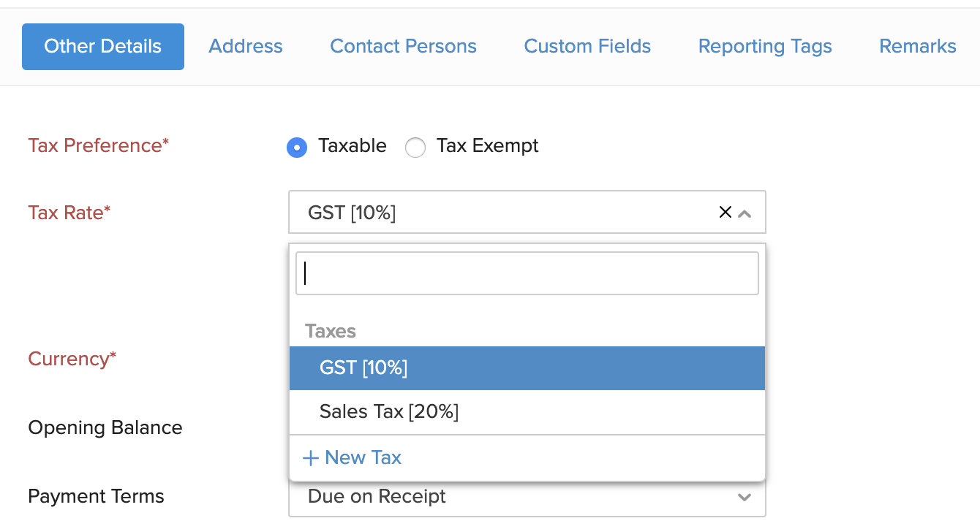The height and width of the screenshot is (529, 980).
Task: Click the plus icon next to New Tax
Action: click(x=311, y=457)
